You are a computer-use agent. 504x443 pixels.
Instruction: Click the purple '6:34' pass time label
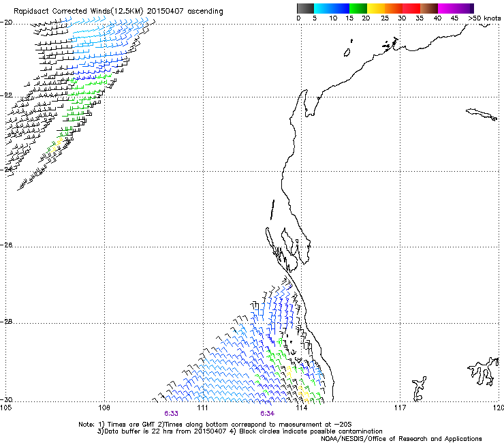267,414
